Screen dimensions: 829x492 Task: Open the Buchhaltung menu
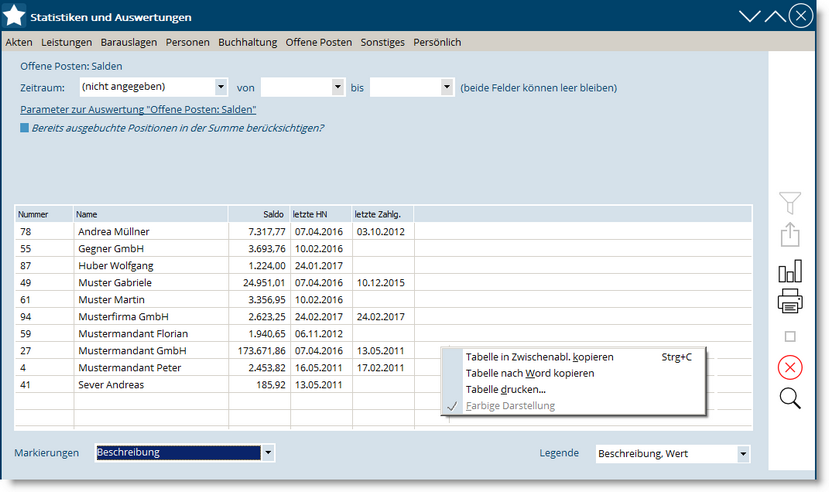[247, 42]
